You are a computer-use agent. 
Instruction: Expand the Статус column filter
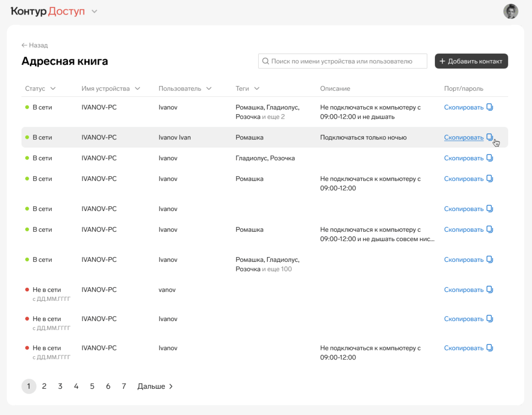tap(53, 89)
